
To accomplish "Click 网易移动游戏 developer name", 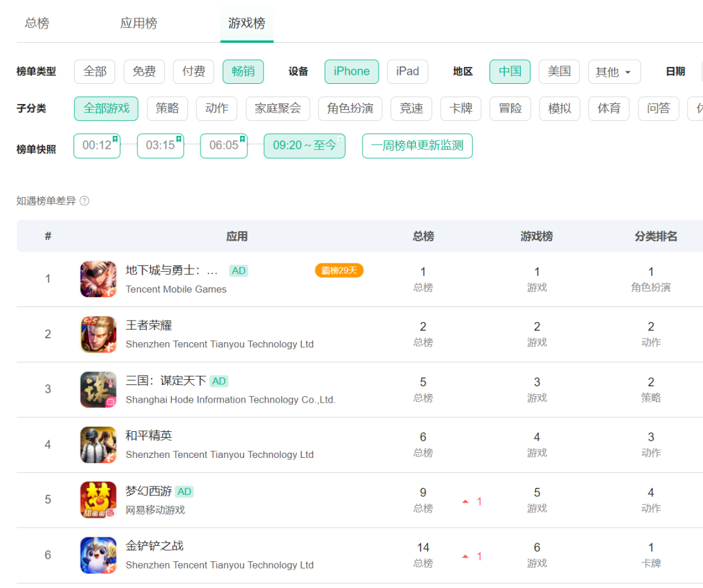I will pos(155,510).
